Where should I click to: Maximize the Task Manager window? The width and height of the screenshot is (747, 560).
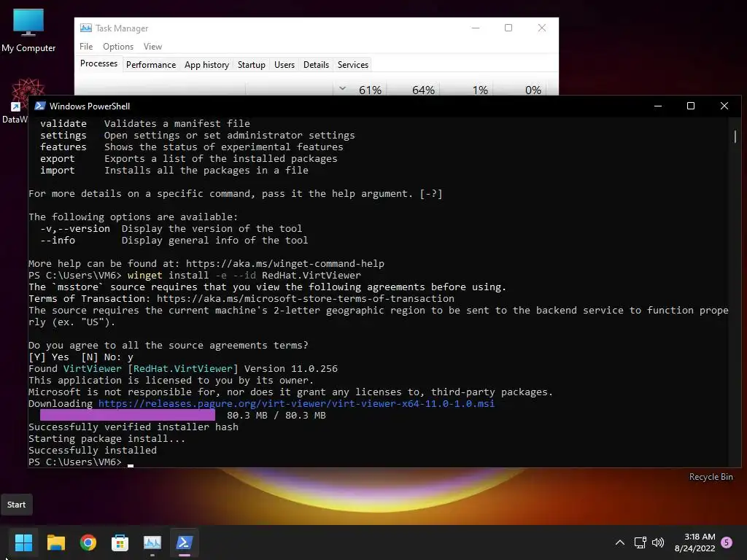coord(508,28)
